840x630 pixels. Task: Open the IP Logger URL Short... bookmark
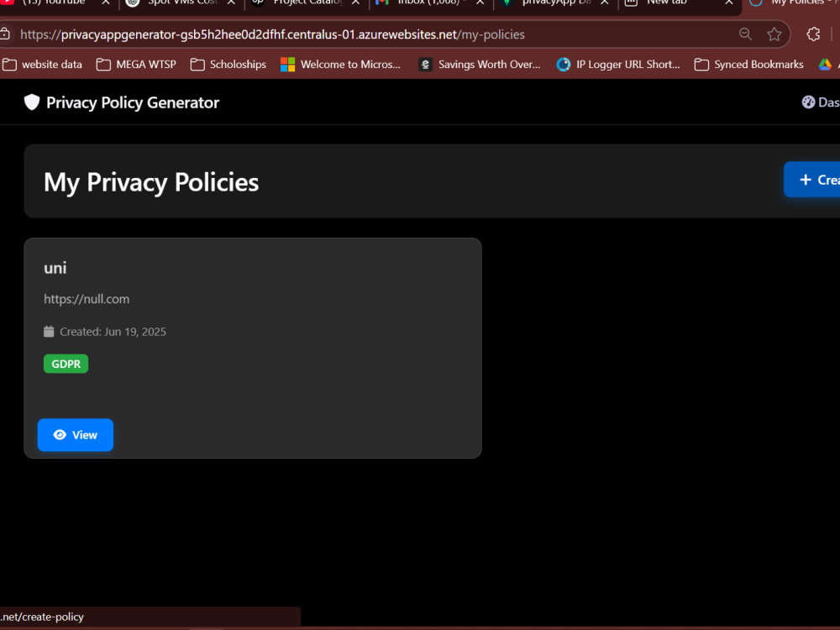[x=618, y=65]
